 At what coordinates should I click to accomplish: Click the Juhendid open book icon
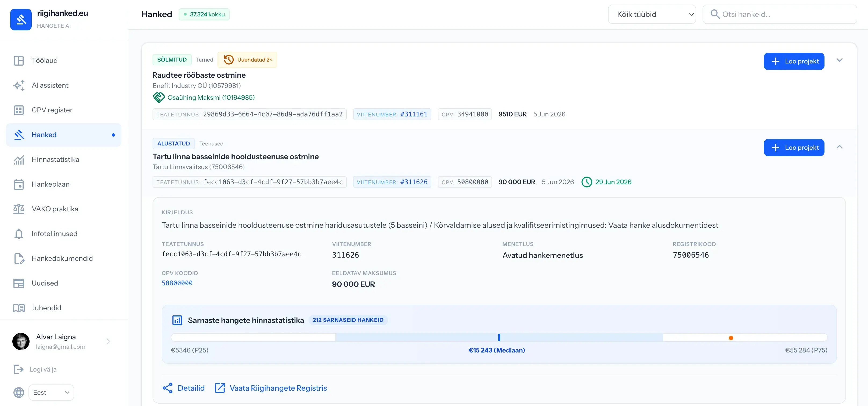click(x=19, y=308)
